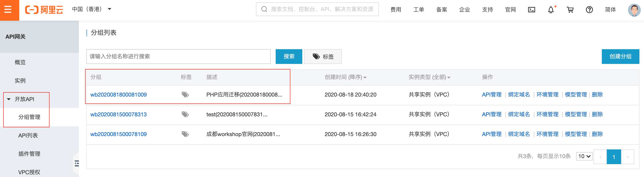Collapse the 开放API tree section
Viewport: 644px width, 177px height.
(9, 99)
